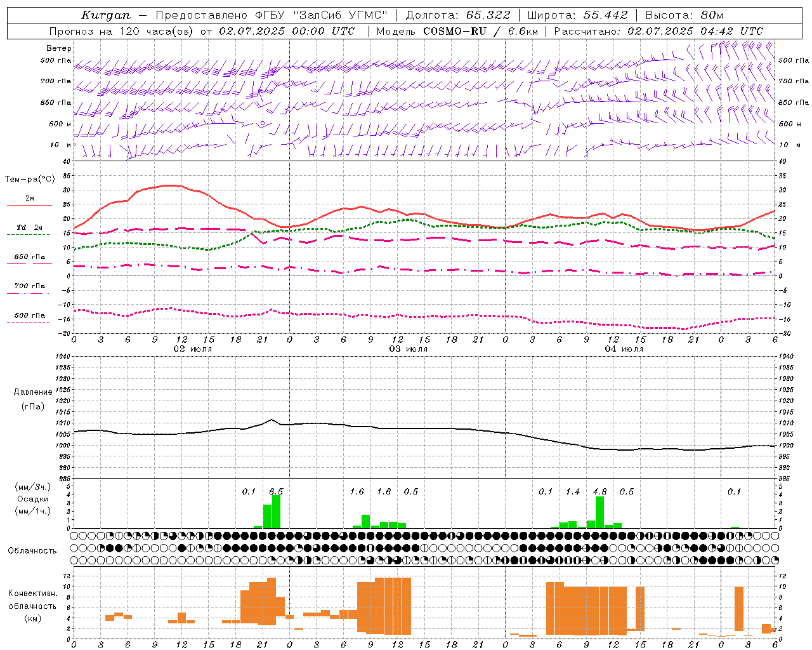812x650 pixels.
Task: Click the "Рассчитано: 02.07.2025 04:42 UTC" text
Action: tap(658, 31)
